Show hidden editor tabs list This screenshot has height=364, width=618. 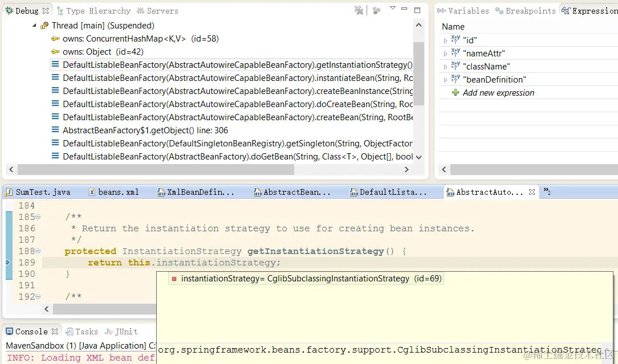[x=547, y=191]
